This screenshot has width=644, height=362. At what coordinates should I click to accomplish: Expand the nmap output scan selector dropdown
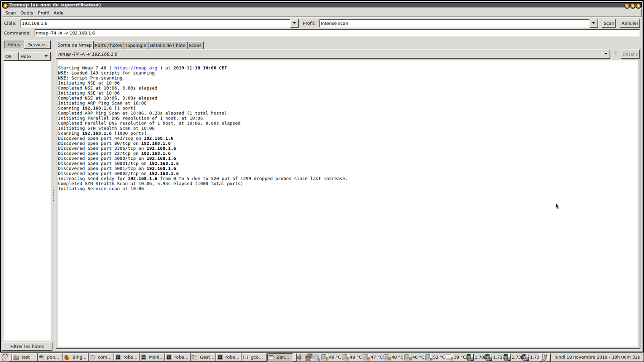[x=606, y=54]
